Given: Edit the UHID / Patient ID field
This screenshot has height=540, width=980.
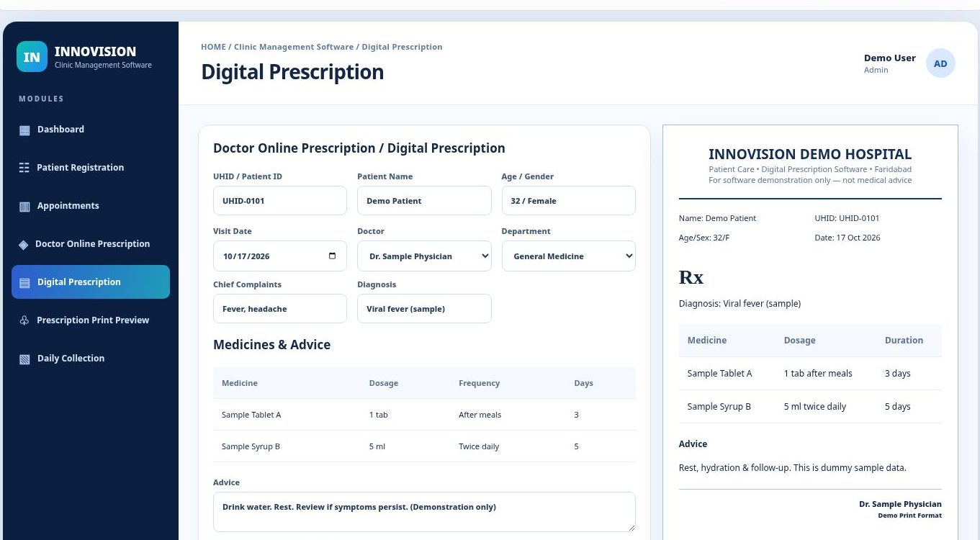Looking at the screenshot, I should click(x=280, y=201).
